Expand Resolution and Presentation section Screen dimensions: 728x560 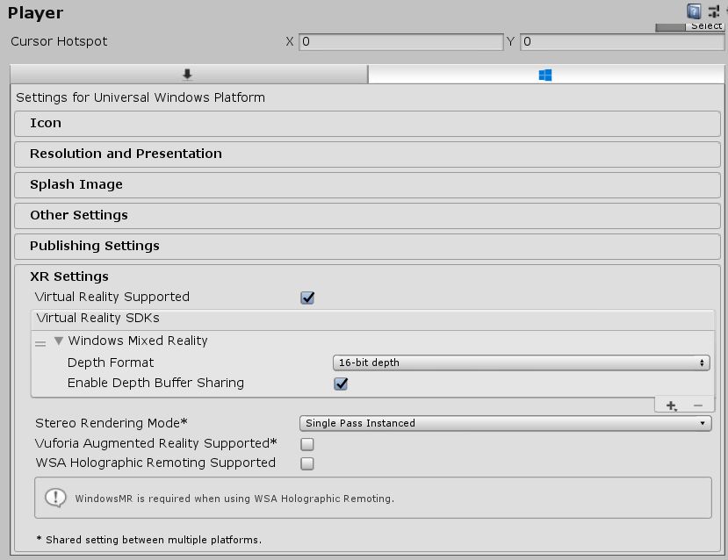(x=367, y=154)
